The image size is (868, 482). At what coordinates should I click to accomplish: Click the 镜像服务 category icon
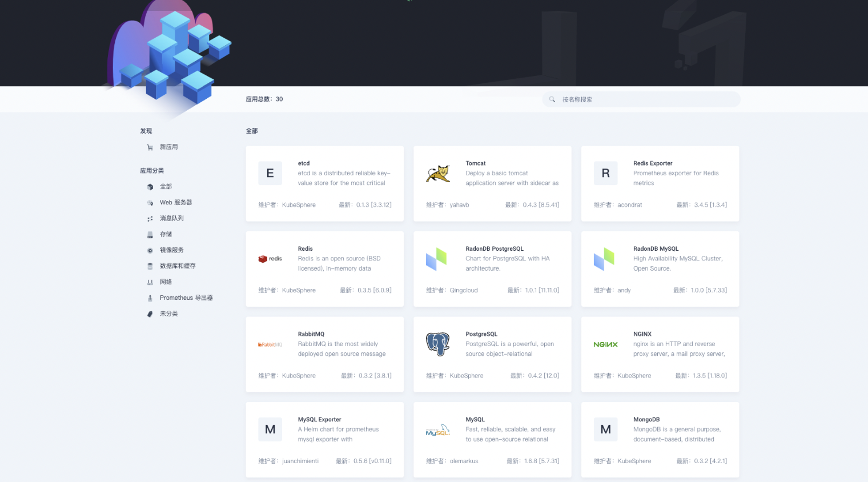(150, 250)
